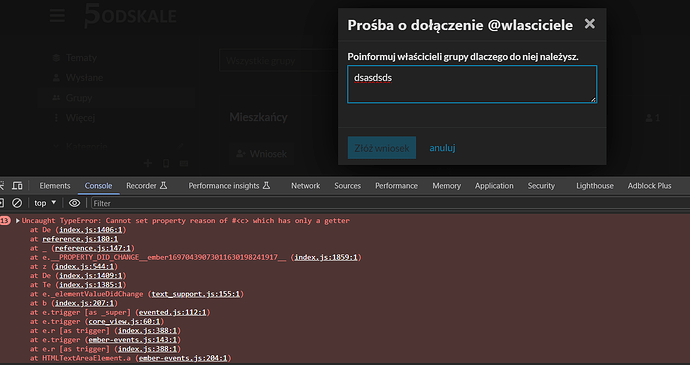Toggle the device toolbar icon in DevTools
Viewport: 690px width, 365px height.
[x=17, y=185]
